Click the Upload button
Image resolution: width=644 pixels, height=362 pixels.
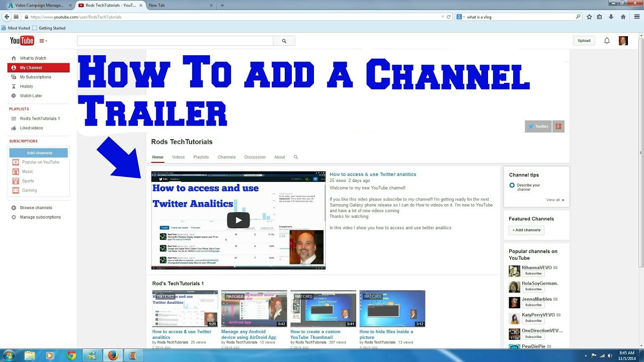coord(584,41)
